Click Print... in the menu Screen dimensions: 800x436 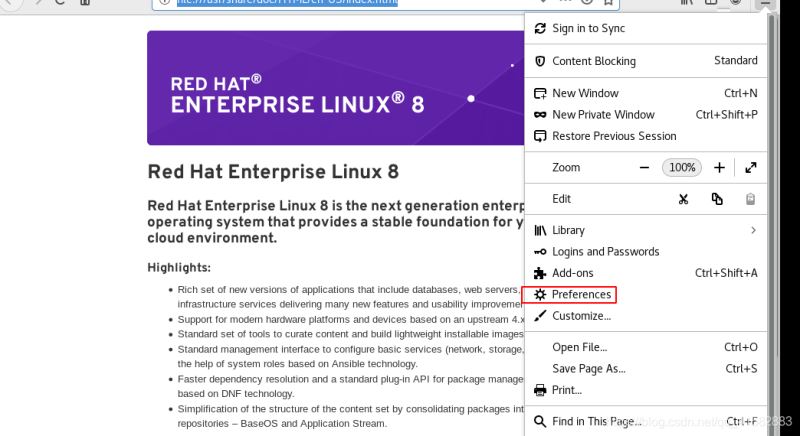point(566,390)
